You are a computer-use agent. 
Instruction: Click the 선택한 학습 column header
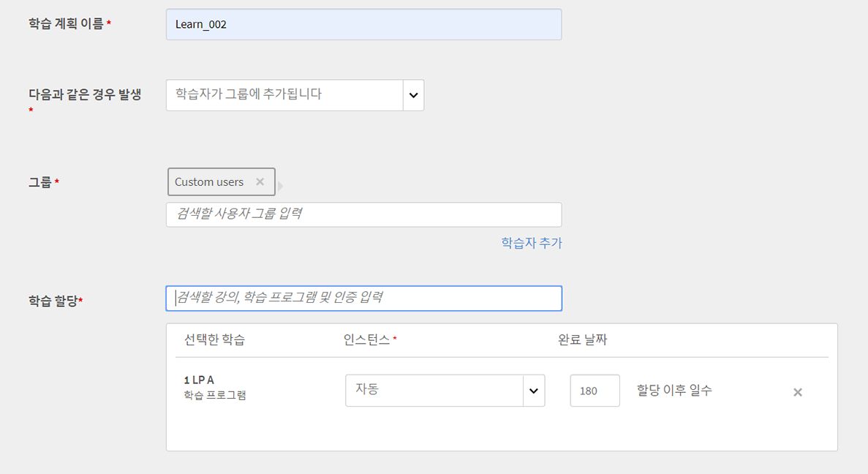coord(214,339)
